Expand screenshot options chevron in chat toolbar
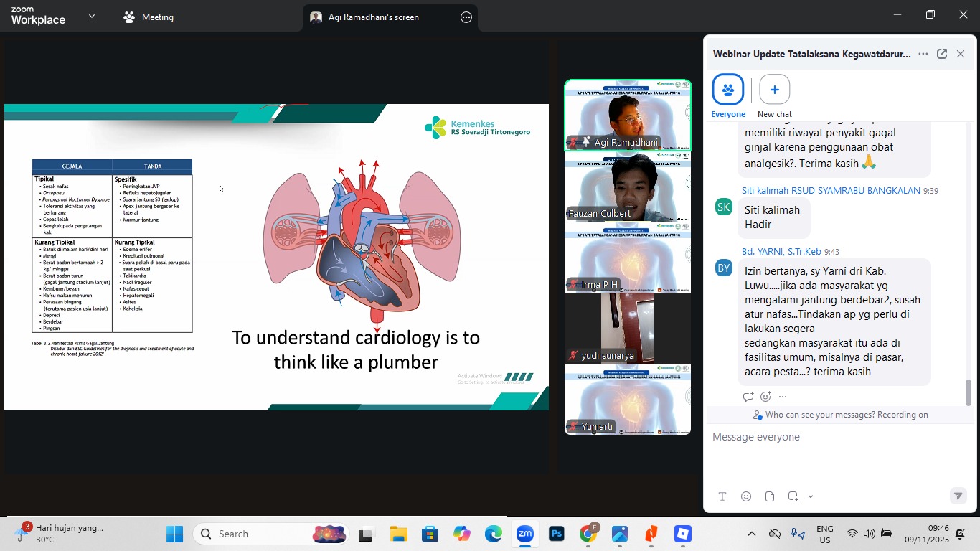The width and height of the screenshot is (980, 551). [x=811, y=496]
